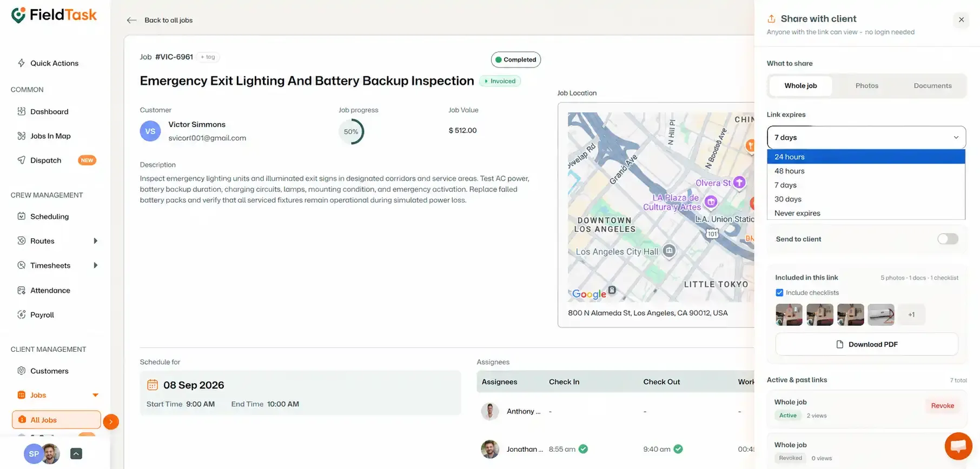Screen dimensions: 980x469
Task: Open the +1 more photos tile
Action: point(911,314)
